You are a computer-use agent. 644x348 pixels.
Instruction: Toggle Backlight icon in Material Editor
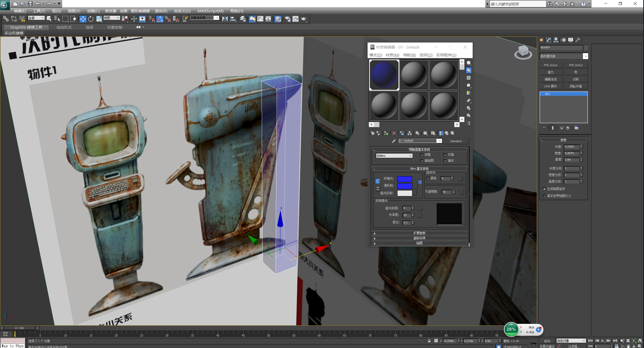coord(469,70)
